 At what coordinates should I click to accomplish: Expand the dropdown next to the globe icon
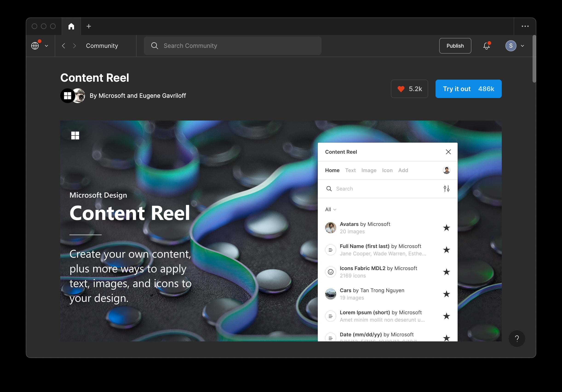(46, 46)
